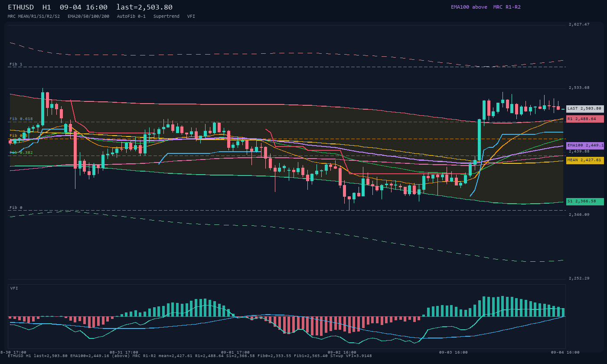Click the "Fib 0.618" level label
This screenshot has height=364, width=607.
[21, 119]
